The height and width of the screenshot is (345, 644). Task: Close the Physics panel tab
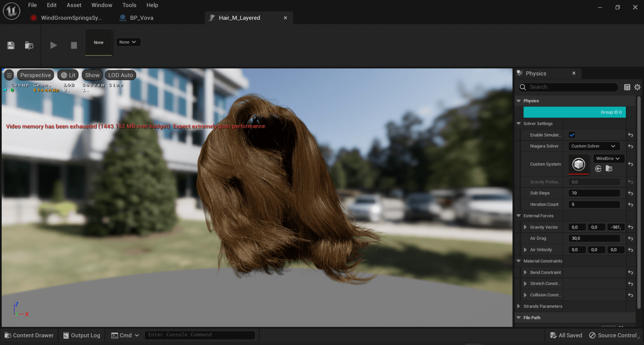[574, 73]
